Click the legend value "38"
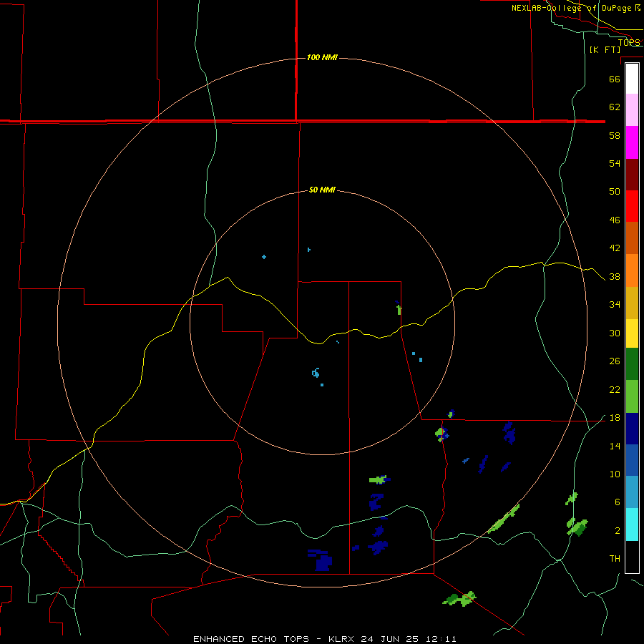The width and height of the screenshot is (644, 644). [x=615, y=276]
